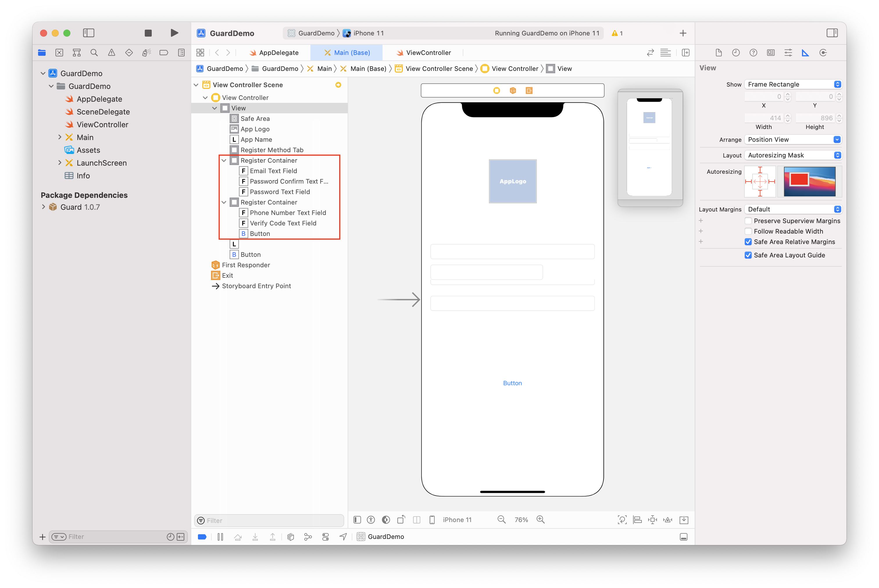This screenshot has width=879, height=588.
Task: Expand the Guard 1.0.7 package
Action: pyautogui.click(x=44, y=207)
